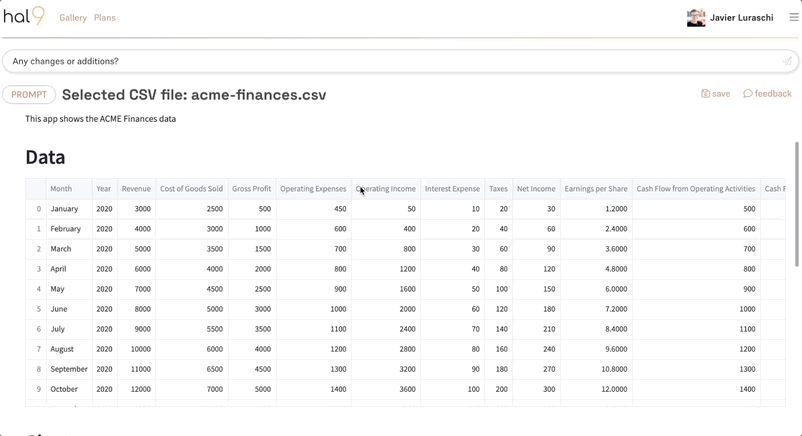Image resolution: width=802 pixels, height=436 pixels.
Task: Open the hamburger menu icon
Action: 794,17
